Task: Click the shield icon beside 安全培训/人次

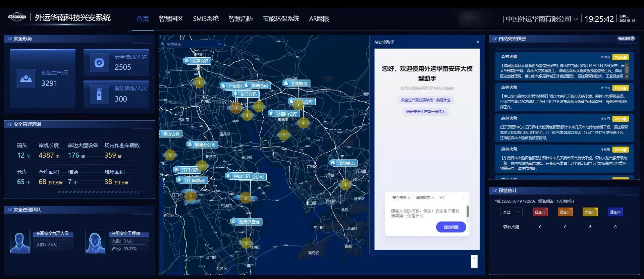Action: click(99, 63)
